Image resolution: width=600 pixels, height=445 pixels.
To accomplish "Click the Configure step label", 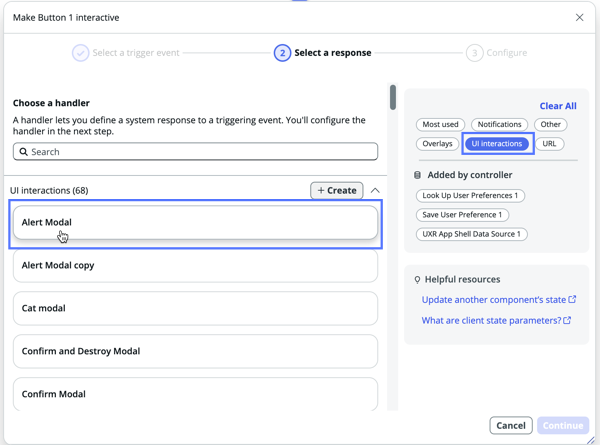I will pos(507,53).
